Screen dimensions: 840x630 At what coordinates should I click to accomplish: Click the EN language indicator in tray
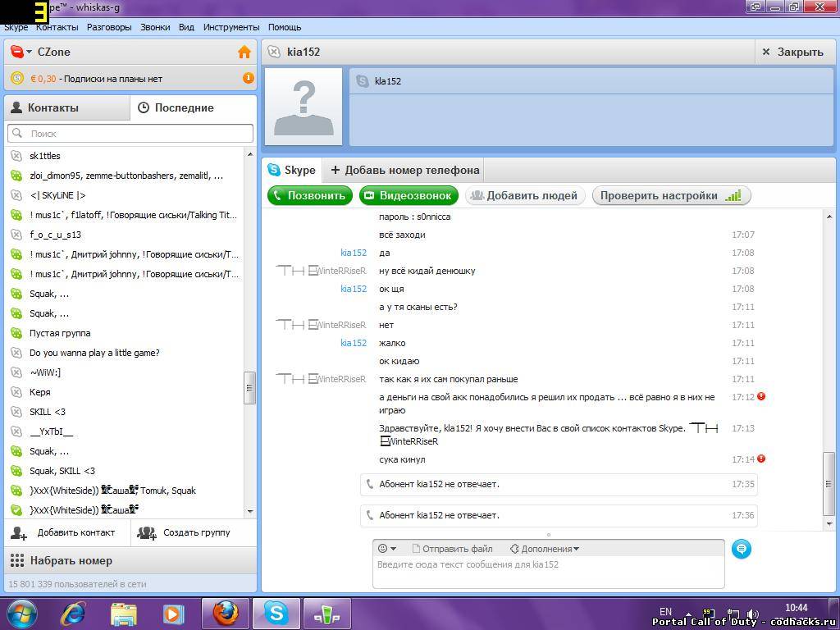(x=666, y=611)
